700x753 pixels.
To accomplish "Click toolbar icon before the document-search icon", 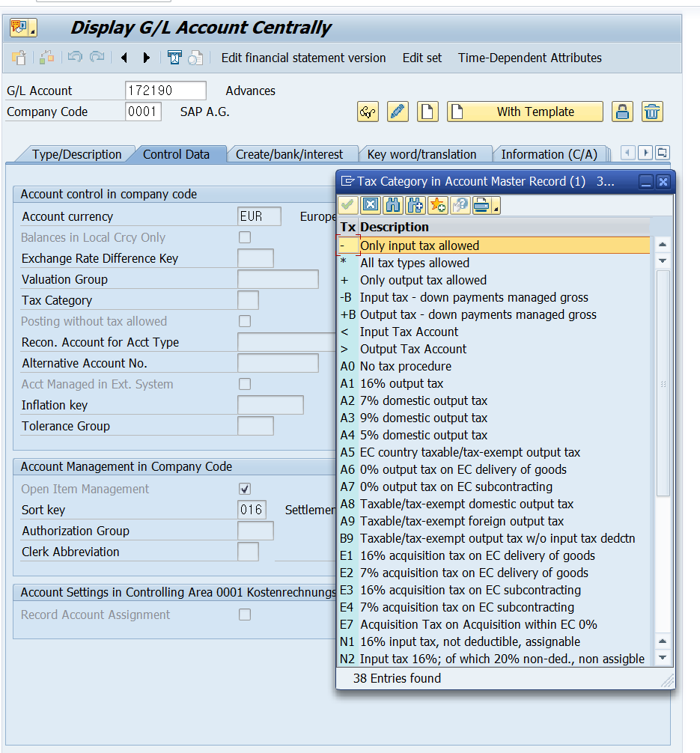I will pos(174,58).
